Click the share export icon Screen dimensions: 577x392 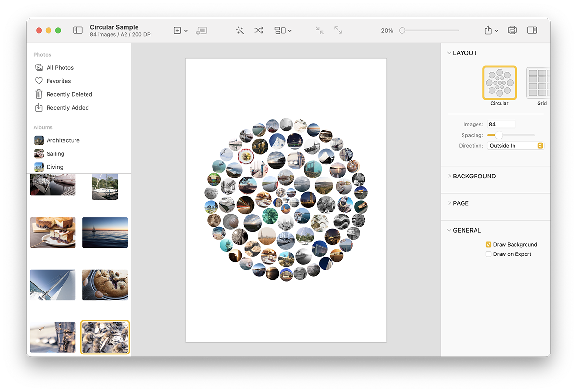[x=488, y=30]
